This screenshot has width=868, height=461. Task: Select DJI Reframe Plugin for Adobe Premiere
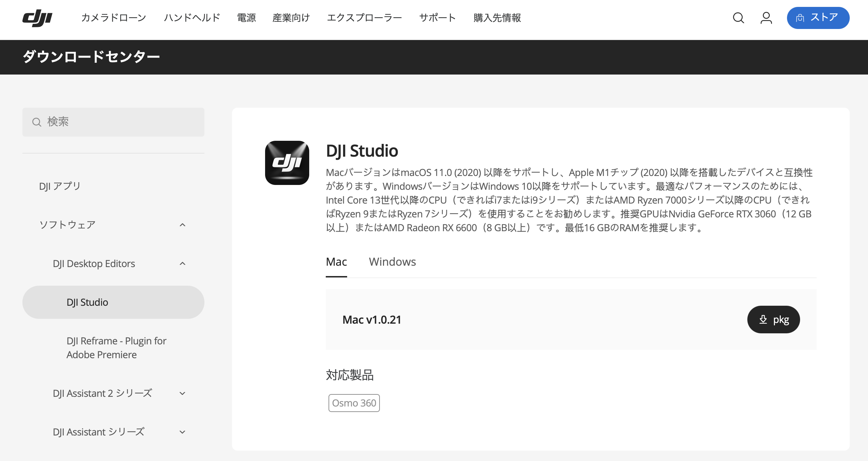coord(116,348)
